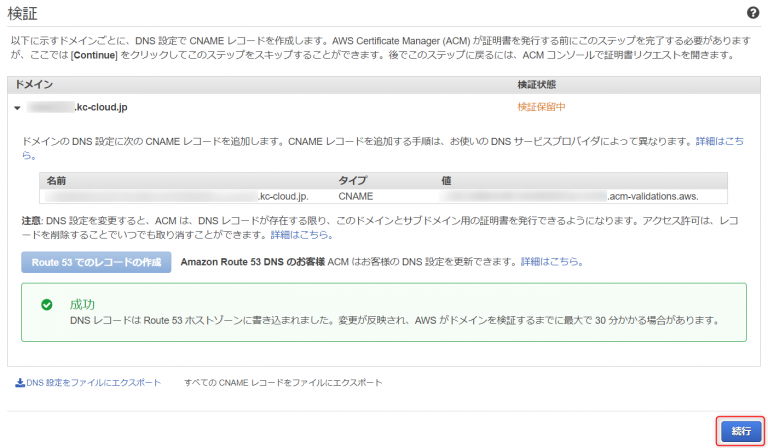
Task: Select the CNAME type cell
Action: (356, 196)
